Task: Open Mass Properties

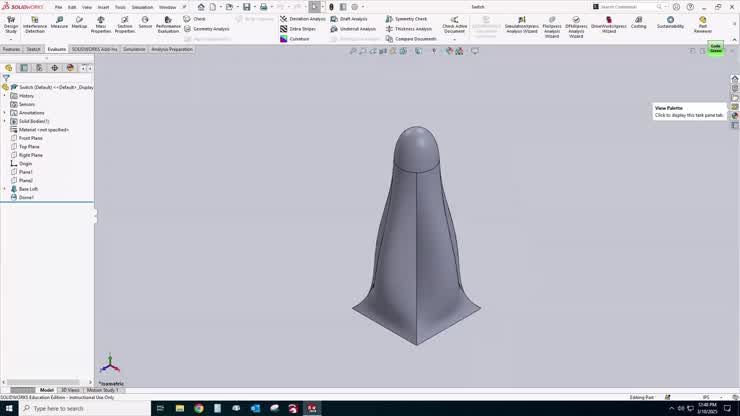Action: tap(101, 24)
